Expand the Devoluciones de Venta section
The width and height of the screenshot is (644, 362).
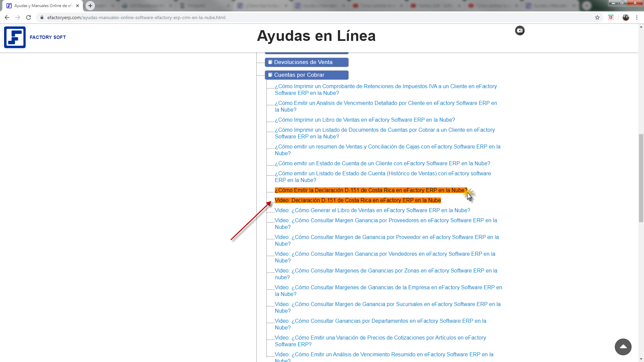[307, 62]
